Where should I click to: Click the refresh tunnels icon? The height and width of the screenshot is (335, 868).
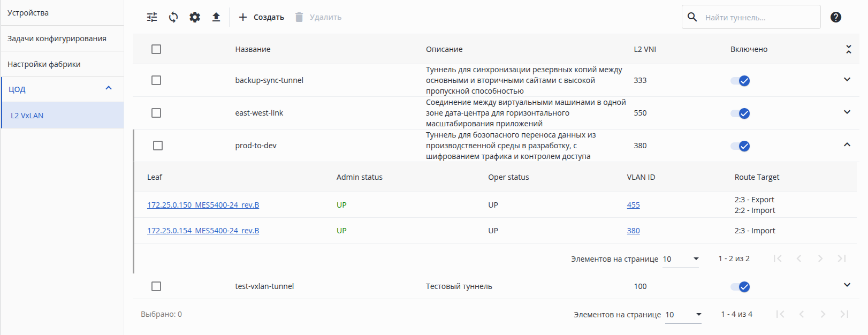click(173, 17)
